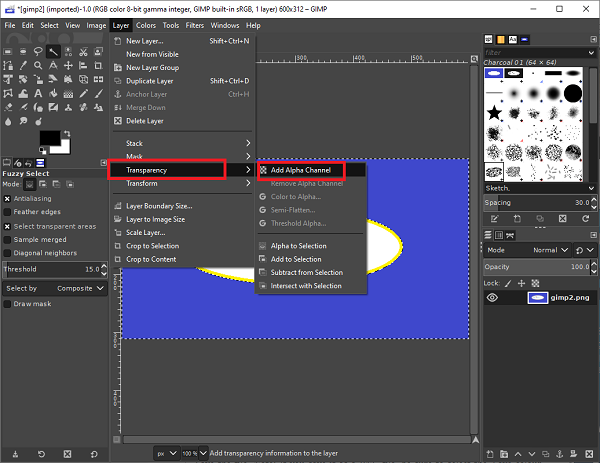Select the Pencil tool
Image resolution: width=600 pixels, height=463 pixels.
(83, 93)
